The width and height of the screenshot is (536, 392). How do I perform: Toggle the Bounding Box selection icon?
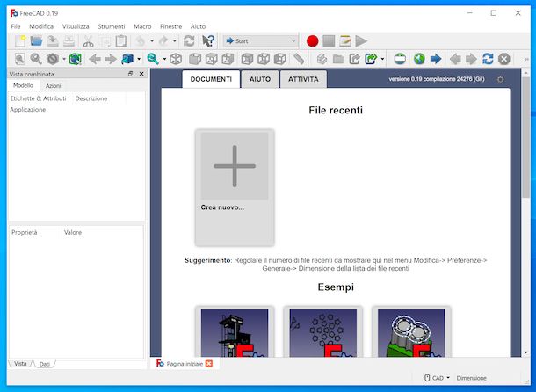pos(76,59)
